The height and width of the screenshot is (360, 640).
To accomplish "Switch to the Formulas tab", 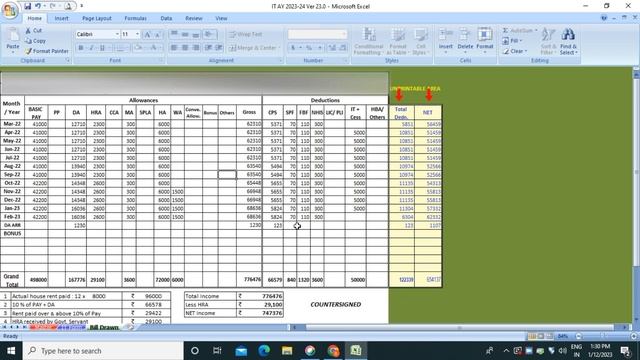I will pyautogui.click(x=136, y=18).
